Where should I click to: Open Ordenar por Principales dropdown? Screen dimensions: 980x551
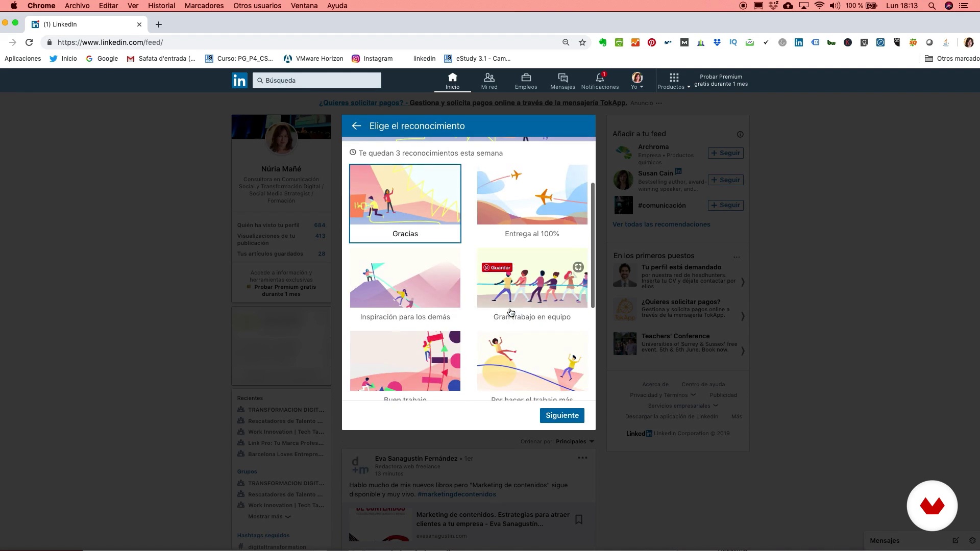point(575,442)
